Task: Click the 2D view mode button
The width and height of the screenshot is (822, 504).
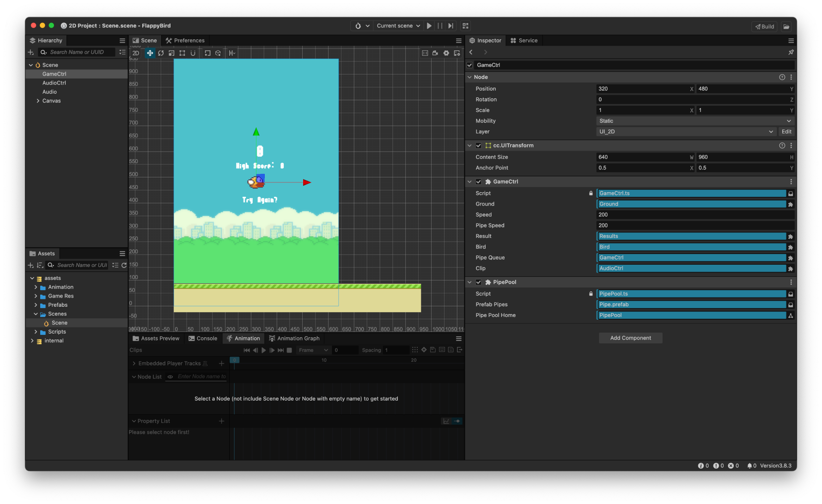Action: [x=136, y=53]
